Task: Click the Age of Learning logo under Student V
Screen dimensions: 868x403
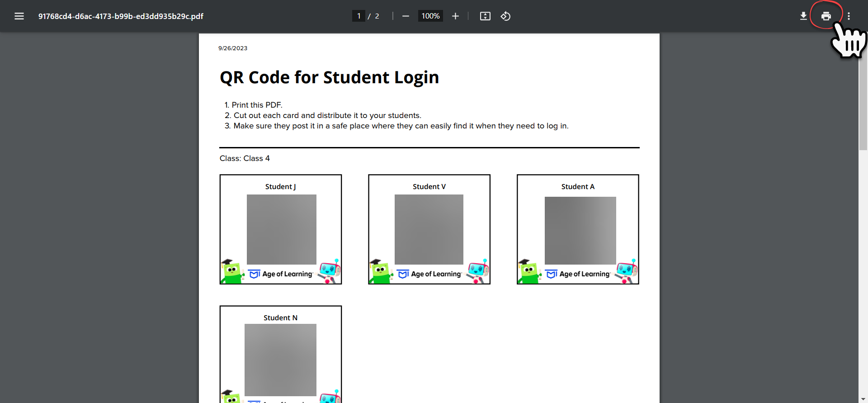Action: click(429, 274)
